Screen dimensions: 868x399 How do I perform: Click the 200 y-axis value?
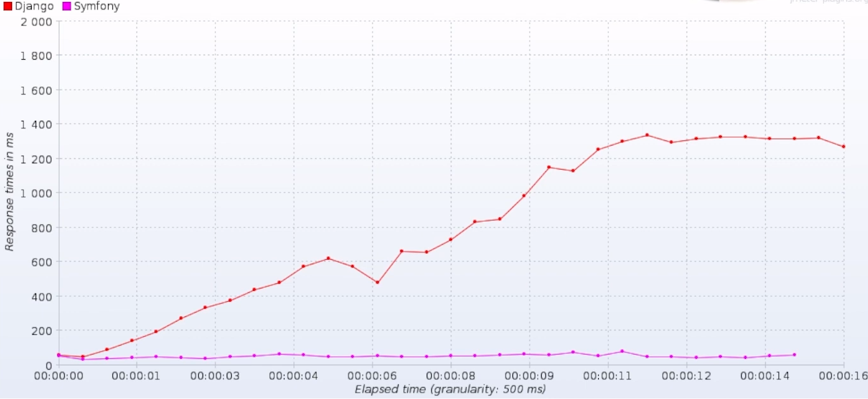[42, 330]
